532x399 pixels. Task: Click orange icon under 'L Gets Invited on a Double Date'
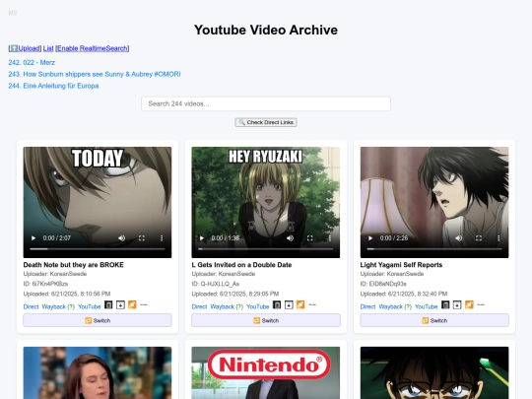300,305
